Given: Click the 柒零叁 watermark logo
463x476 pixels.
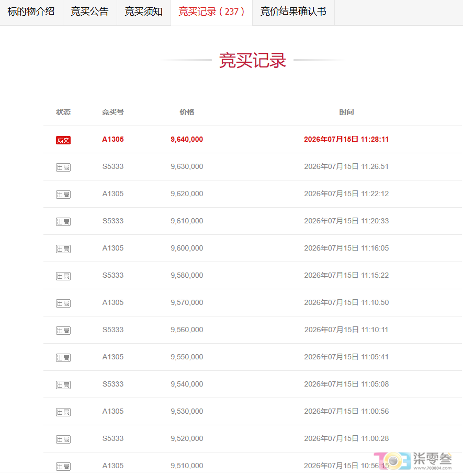Looking at the screenshot, I should tap(413, 460).
